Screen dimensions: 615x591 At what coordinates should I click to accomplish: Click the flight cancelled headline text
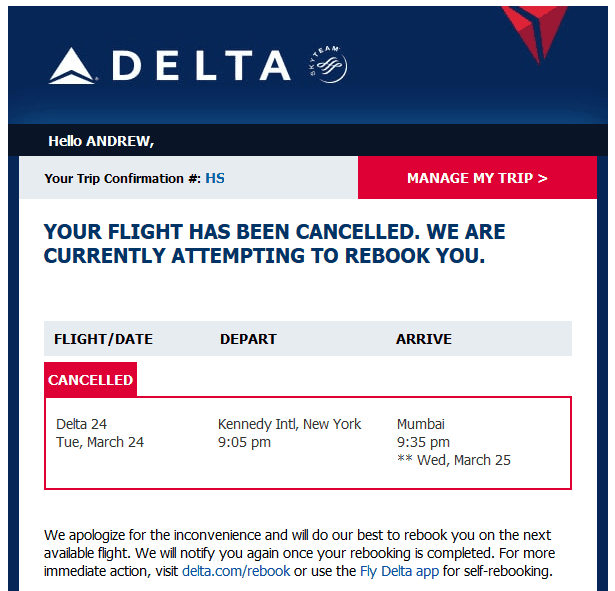[274, 244]
